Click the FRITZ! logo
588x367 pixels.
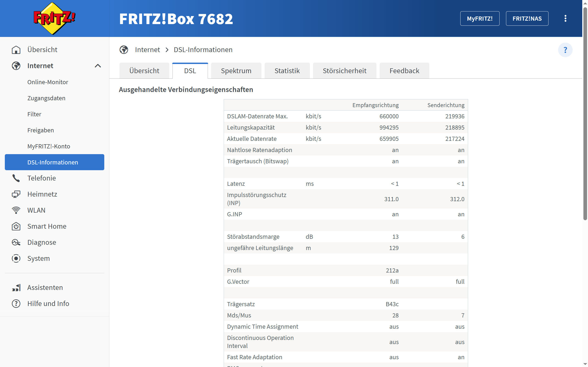[x=54, y=18]
